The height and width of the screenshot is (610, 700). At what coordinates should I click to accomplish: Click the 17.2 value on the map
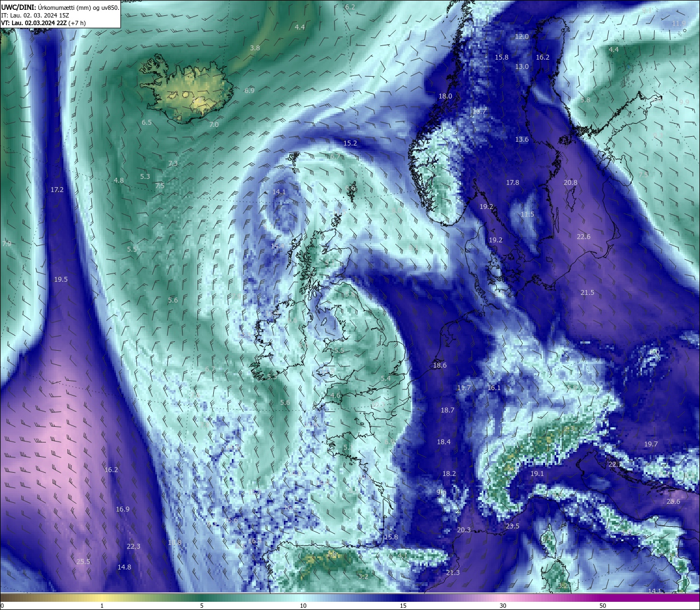(x=57, y=190)
